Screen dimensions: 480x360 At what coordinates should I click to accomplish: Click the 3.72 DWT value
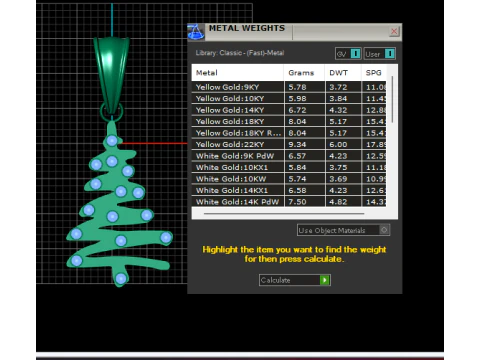pyautogui.click(x=338, y=87)
